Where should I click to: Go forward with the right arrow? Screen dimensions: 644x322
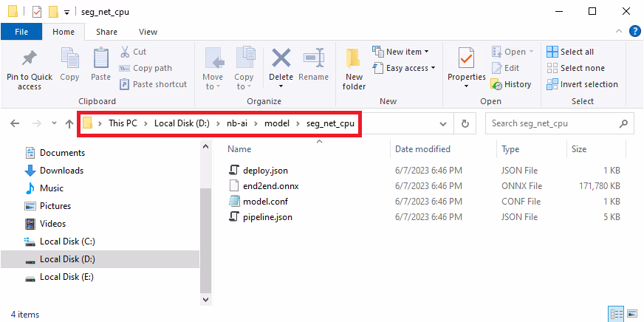tap(36, 123)
